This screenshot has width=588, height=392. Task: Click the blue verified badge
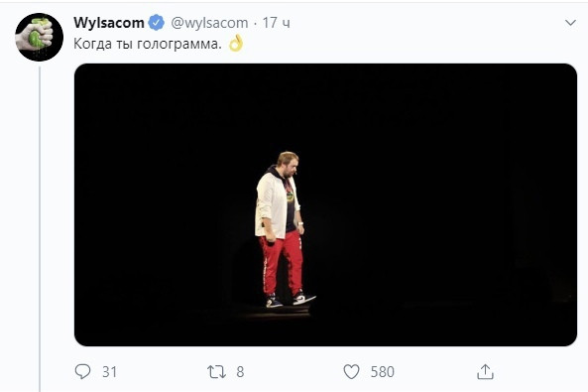157,23
